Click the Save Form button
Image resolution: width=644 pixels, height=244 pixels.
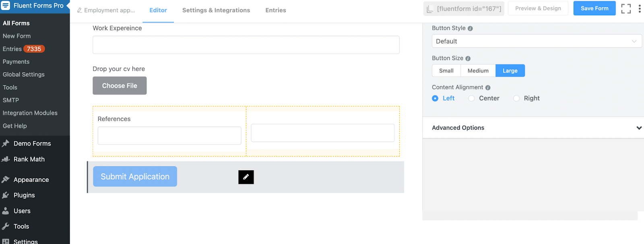tap(594, 8)
